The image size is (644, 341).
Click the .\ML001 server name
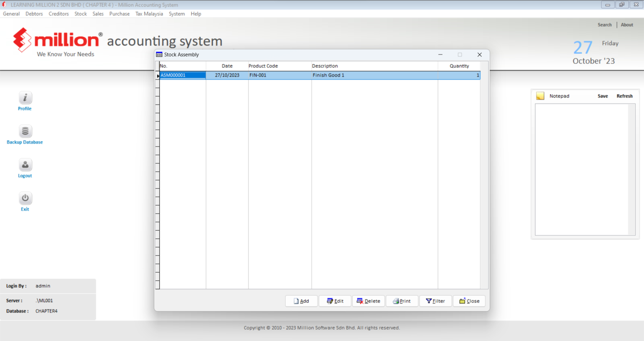(x=44, y=301)
